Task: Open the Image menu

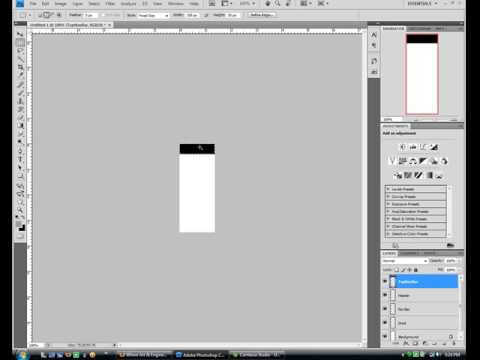Action: (x=60, y=4)
